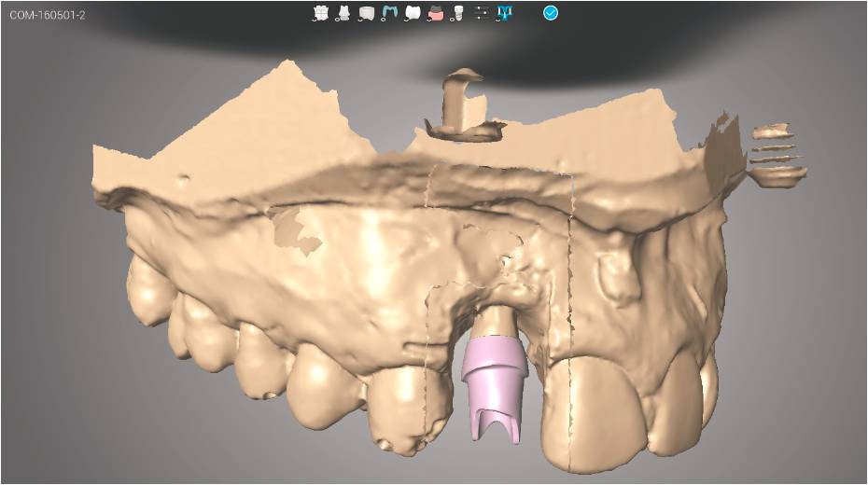Image resolution: width=868 pixels, height=485 pixels.
Task: Click the blue teal scan-body icon
Action: (x=505, y=13)
